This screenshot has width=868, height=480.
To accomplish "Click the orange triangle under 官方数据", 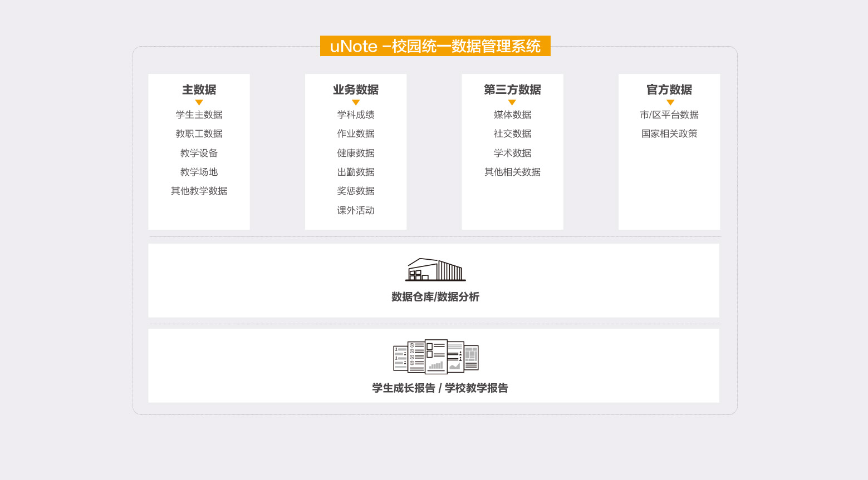I will click(670, 102).
